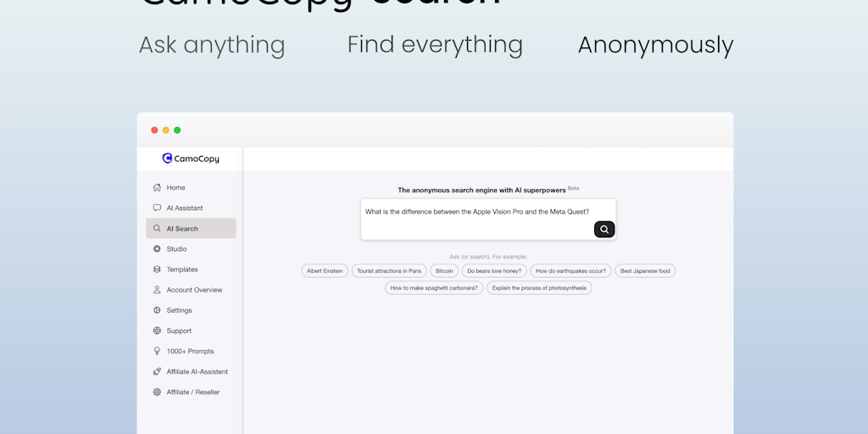Choose the How do earthquakes occur? chip

[x=570, y=271]
